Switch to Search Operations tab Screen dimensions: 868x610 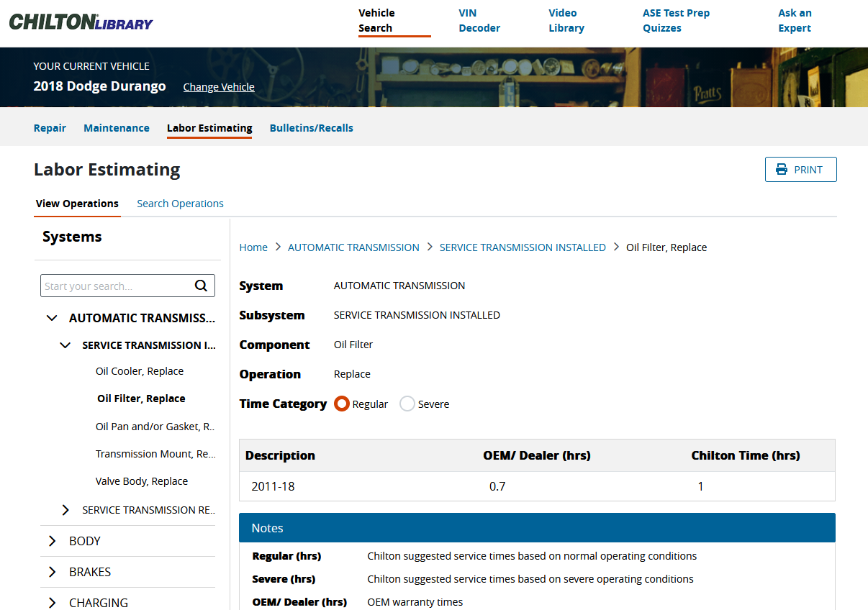(180, 204)
